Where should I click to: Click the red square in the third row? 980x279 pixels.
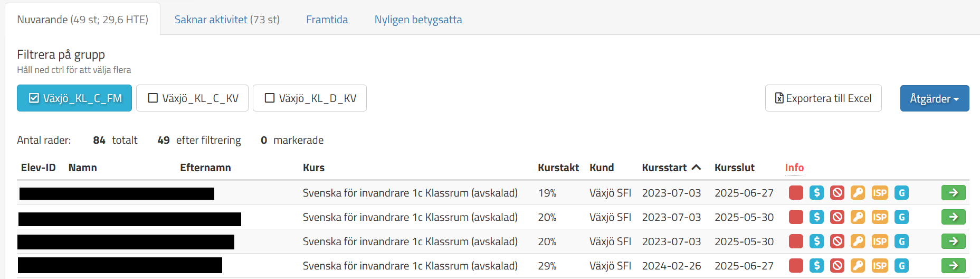796,241
